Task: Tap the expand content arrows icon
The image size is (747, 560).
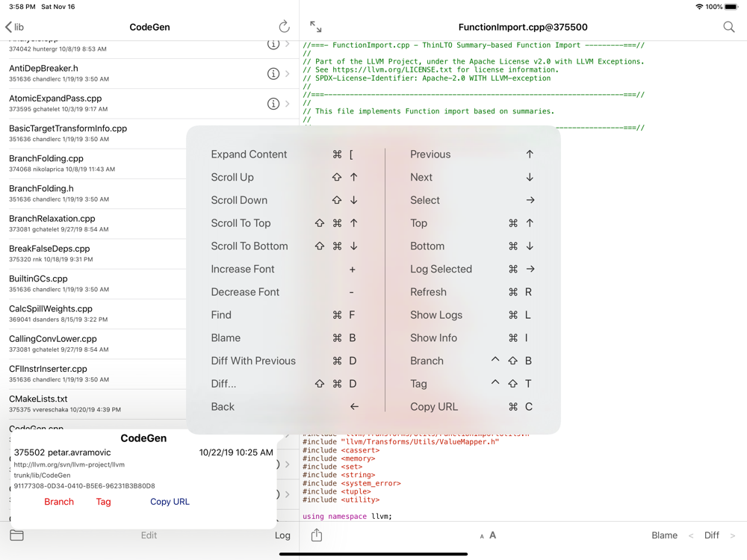Action: point(315,27)
